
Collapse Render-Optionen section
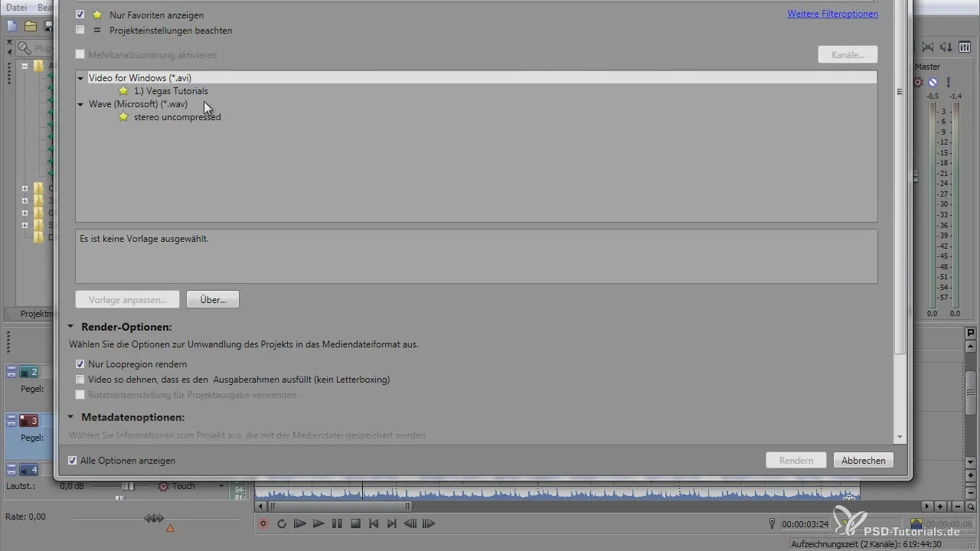(70, 327)
